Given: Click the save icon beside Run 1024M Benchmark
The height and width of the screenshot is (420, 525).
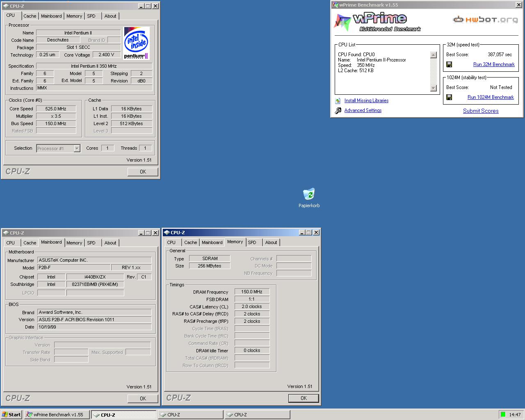Looking at the screenshot, I should [x=449, y=97].
